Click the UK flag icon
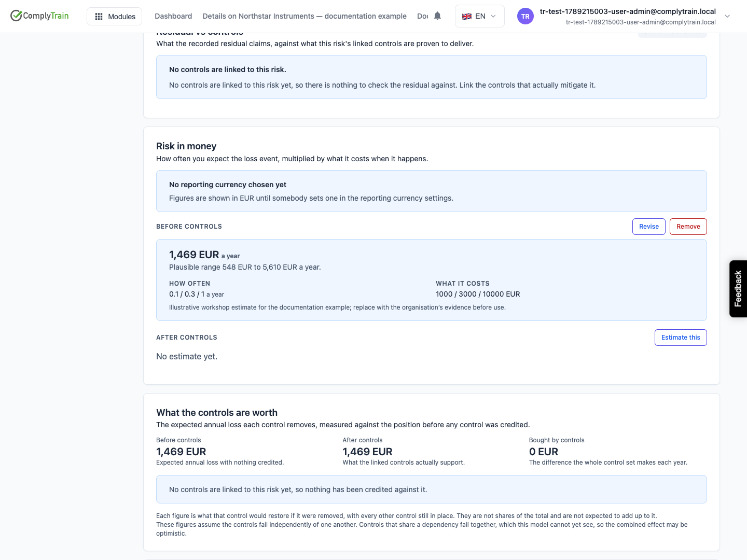 tap(467, 16)
